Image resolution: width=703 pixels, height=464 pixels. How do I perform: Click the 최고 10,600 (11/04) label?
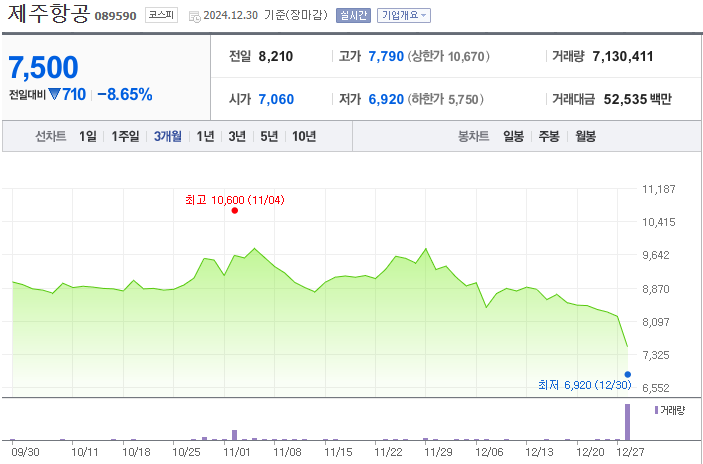(235, 199)
